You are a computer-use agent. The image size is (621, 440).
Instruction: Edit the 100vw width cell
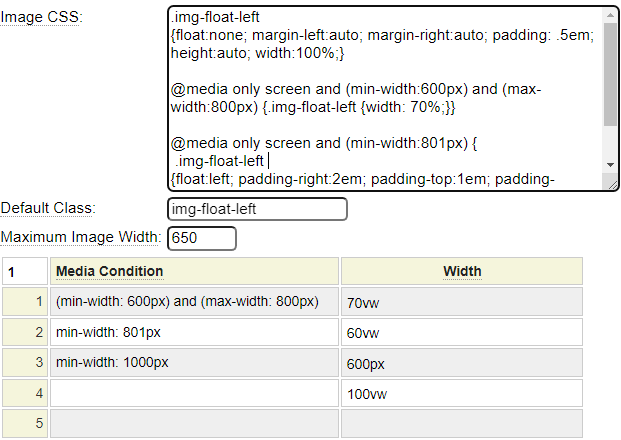(x=461, y=393)
